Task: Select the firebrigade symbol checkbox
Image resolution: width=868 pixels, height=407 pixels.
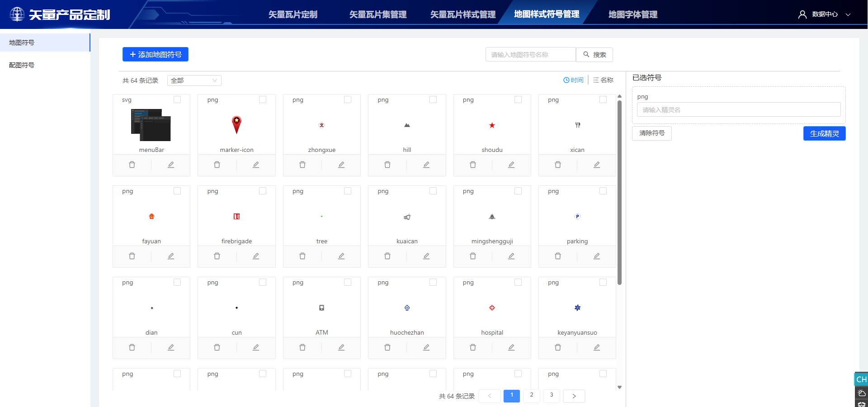Action: (263, 191)
